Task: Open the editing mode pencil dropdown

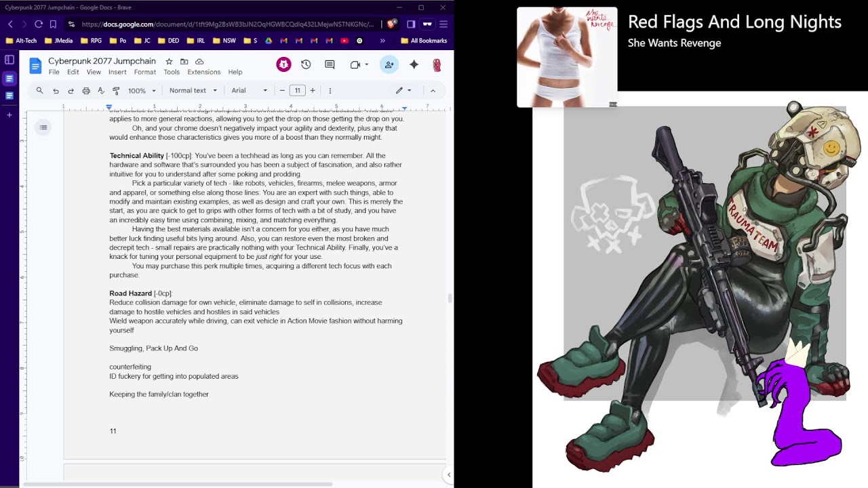Action: (x=403, y=90)
